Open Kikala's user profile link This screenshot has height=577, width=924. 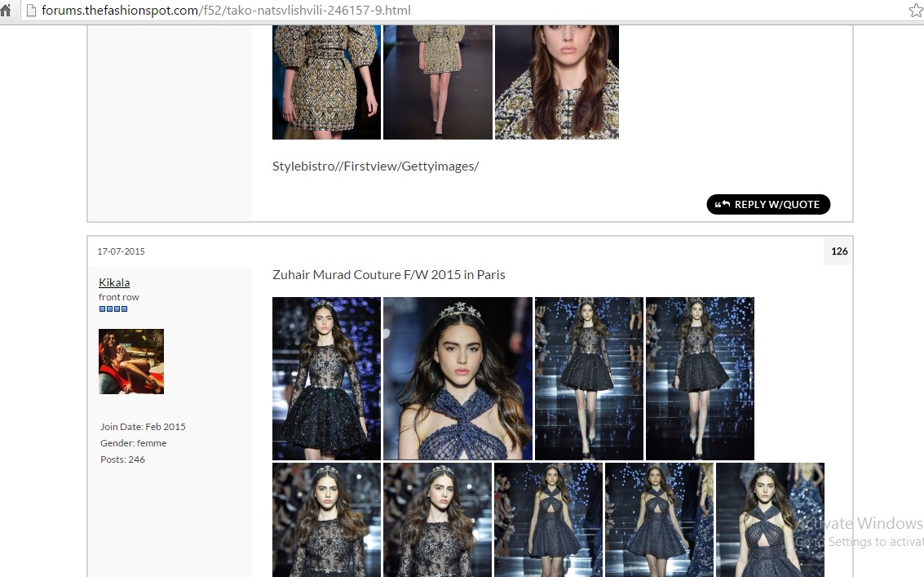coord(114,282)
